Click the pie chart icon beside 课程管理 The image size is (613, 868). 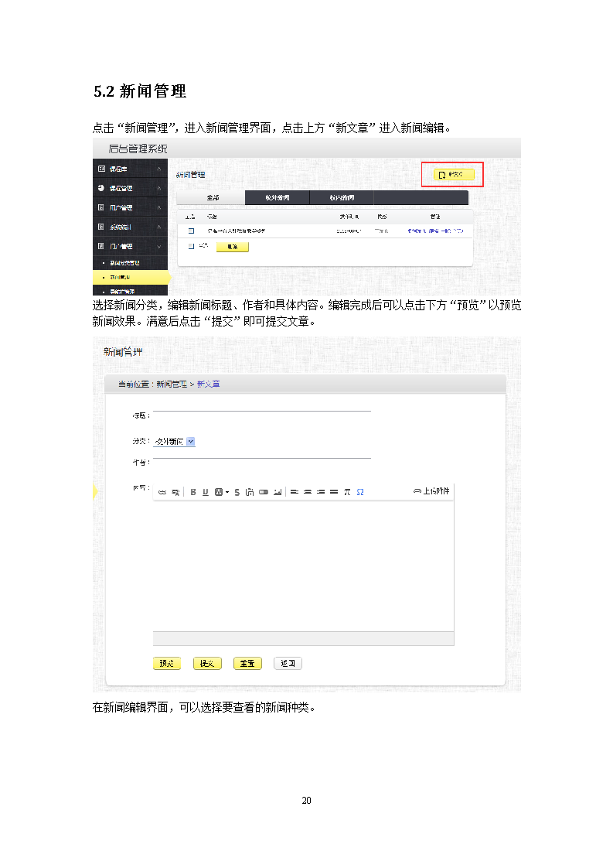pos(101,188)
